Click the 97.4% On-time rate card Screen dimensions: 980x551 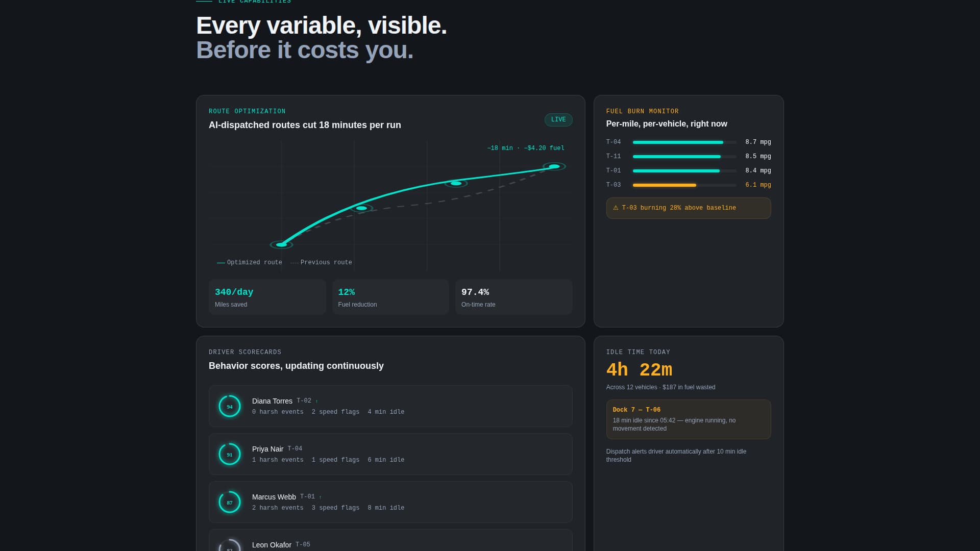pyautogui.click(x=514, y=297)
